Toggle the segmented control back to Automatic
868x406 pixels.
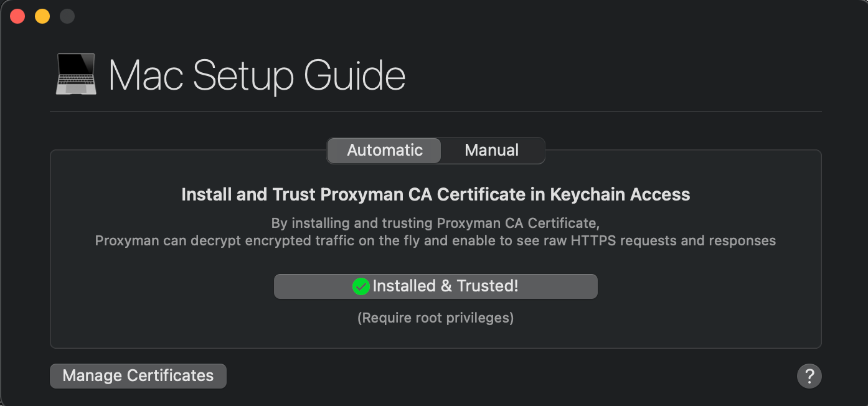click(384, 150)
